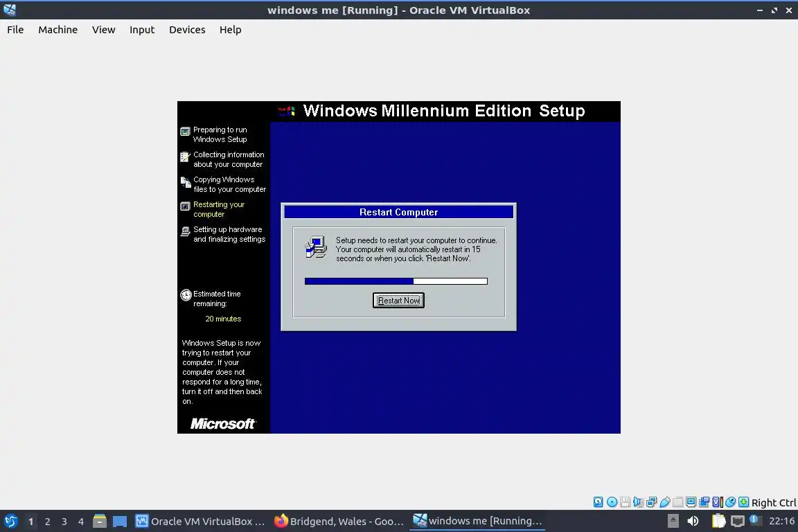This screenshot has width=798, height=532.
Task: Click the optical disk status icon
Action: point(612,502)
